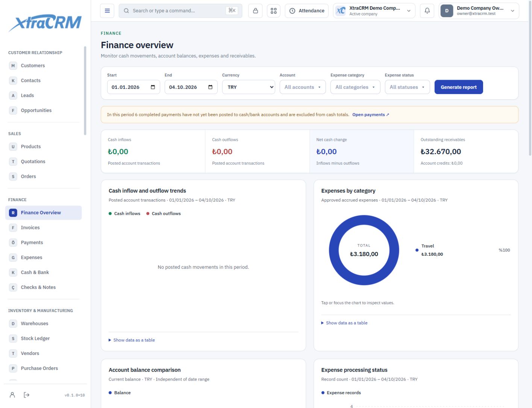Click the Vendors letter badge icon

13,353
